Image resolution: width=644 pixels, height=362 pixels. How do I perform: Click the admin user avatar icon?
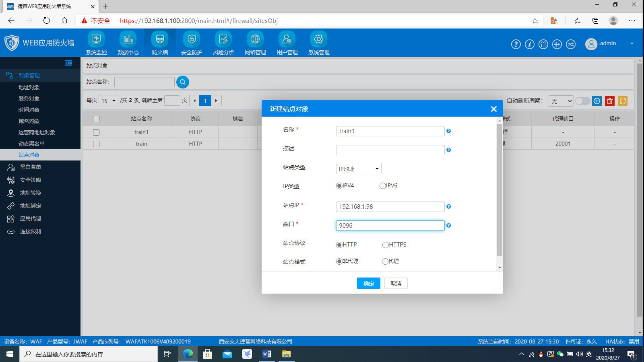[591, 44]
